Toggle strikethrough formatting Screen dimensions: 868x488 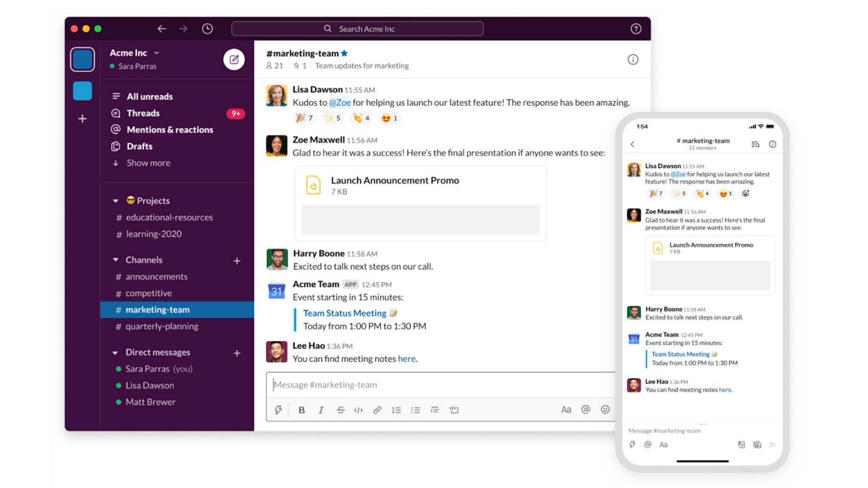(340, 409)
